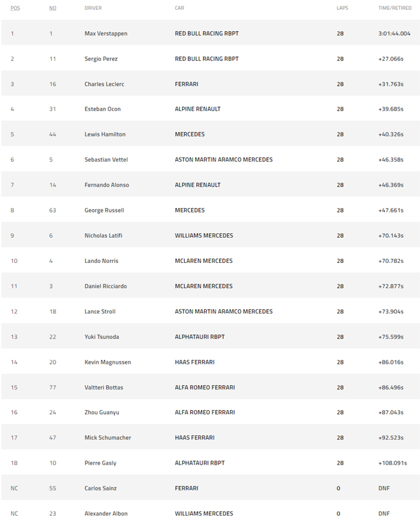
Task: Open Kevin Magnussen driver entry
Action: click(107, 362)
